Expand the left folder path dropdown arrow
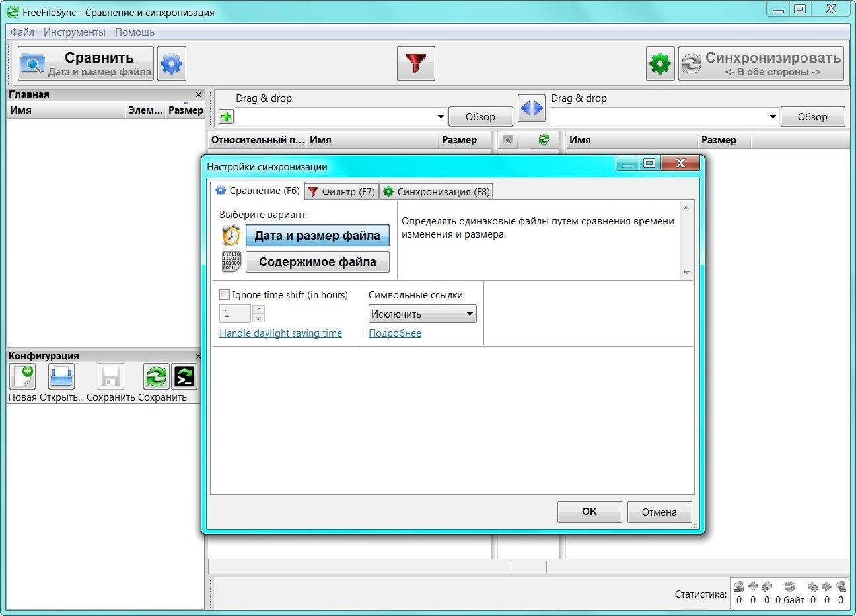856x616 pixels. point(441,117)
